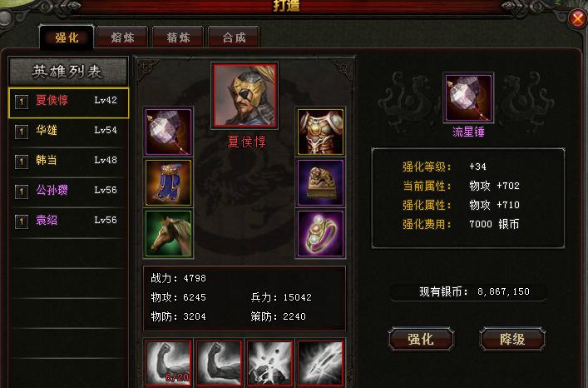Select the jeweled ring equipment slot
This screenshot has width=588, height=388.
pyautogui.click(x=321, y=233)
